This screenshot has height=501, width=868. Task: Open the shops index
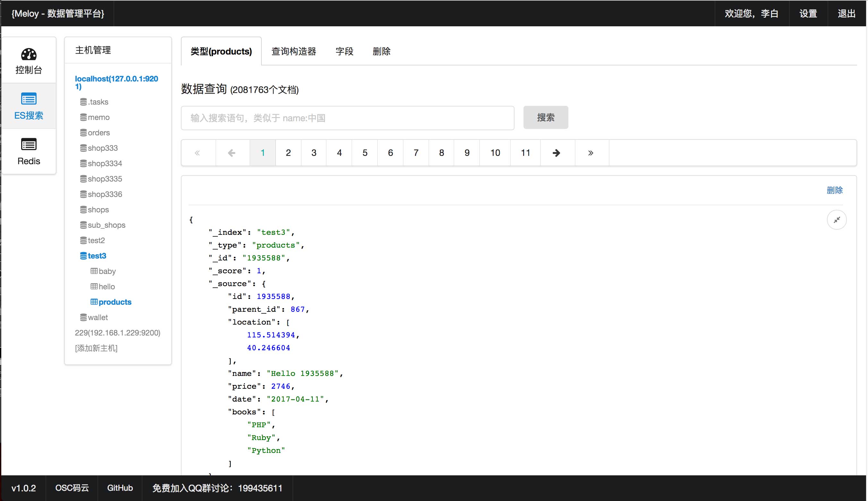pyautogui.click(x=94, y=209)
